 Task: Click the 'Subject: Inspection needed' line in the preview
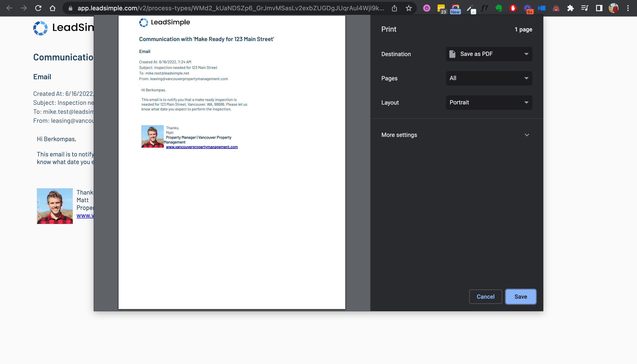click(178, 68)
